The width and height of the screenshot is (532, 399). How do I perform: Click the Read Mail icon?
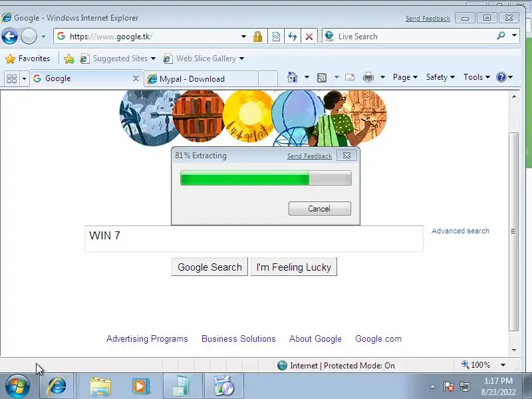(x=350, y=77)
